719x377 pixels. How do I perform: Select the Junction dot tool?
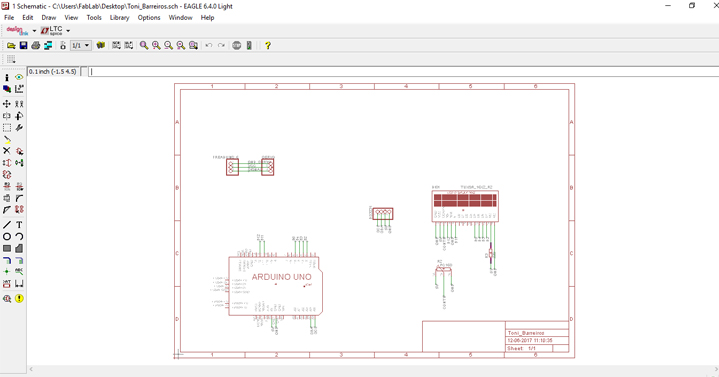(7, 272)
